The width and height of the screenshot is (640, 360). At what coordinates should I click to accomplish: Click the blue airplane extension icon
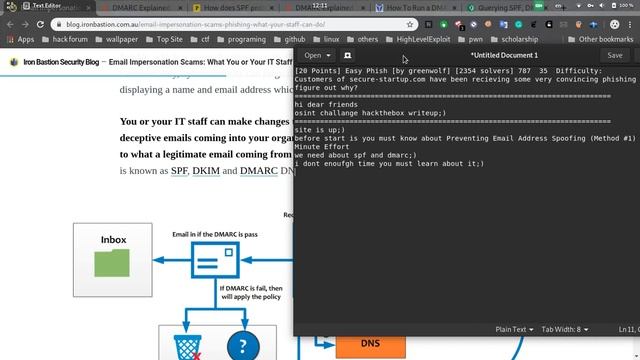[593, 24]
